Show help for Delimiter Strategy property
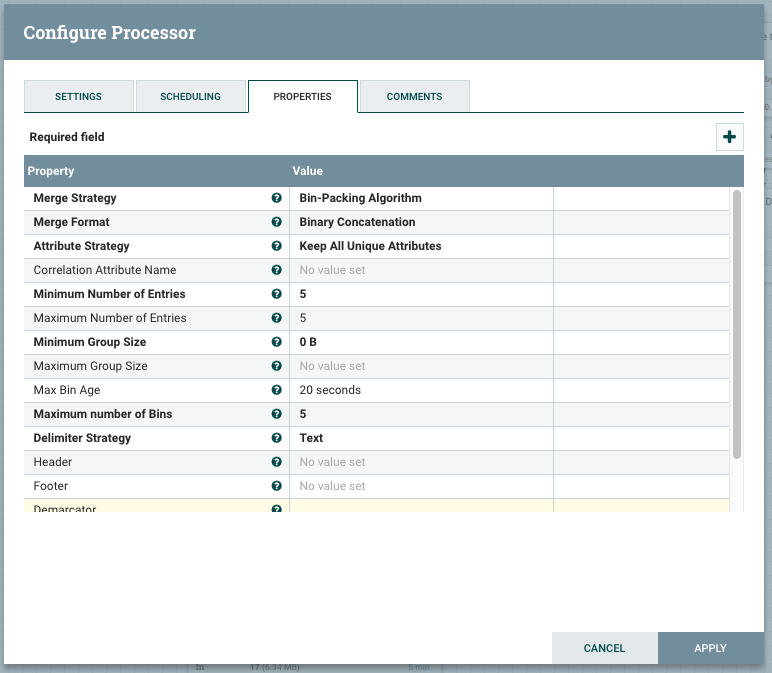This screenshot has width=772, height=673. point(276,438)
